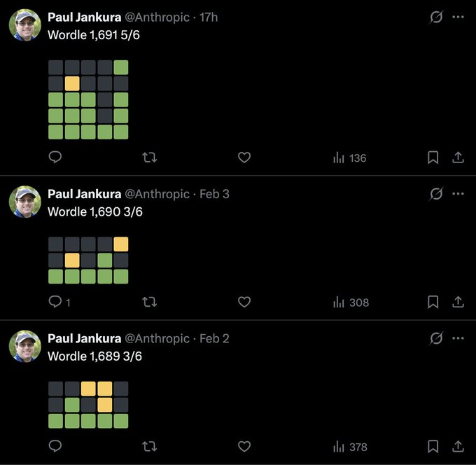Image resolution: width=476 pixels, height=465 pixels.
Task: Open Grok icon on the 17h tweet
Action: pyautogui.click(x=436, y=17)
